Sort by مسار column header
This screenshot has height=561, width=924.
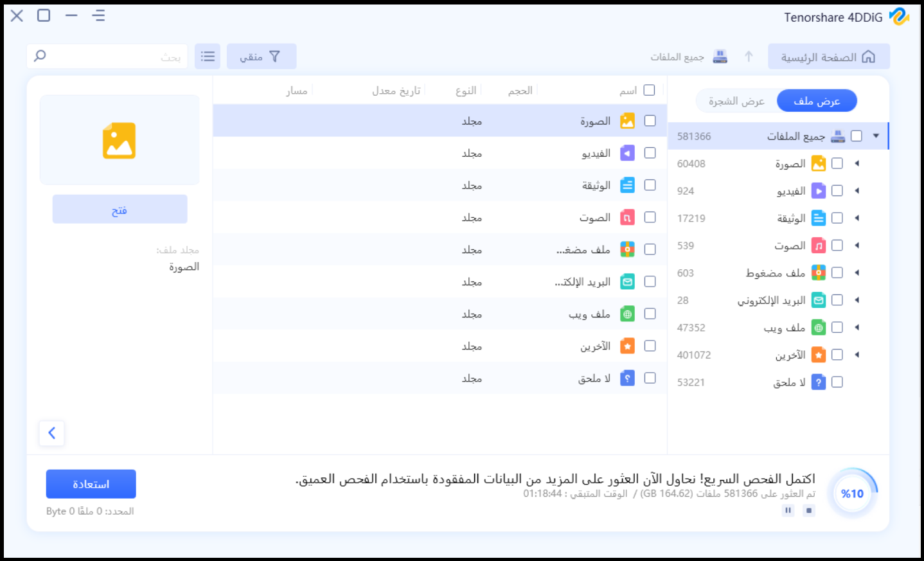pyautogui.click(x=297, y=91)
